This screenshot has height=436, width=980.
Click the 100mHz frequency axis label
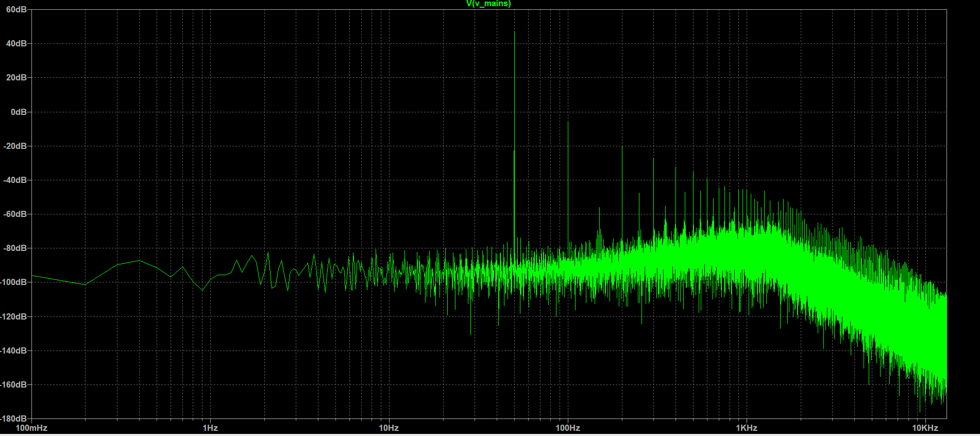click(31, 428)
